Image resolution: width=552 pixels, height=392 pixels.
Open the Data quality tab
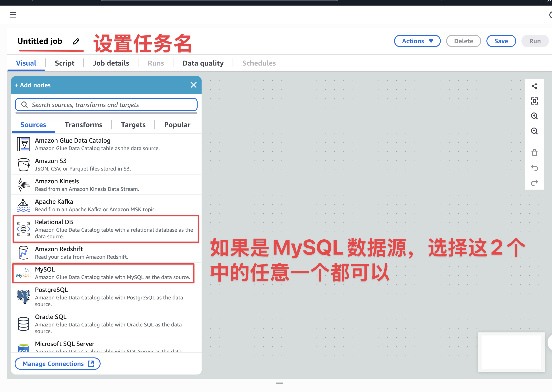(203, 63)
